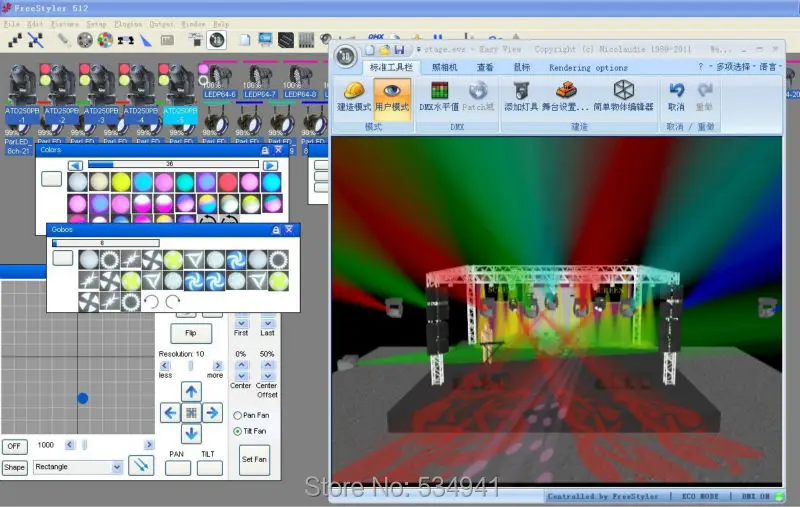Open the DMX levels meter icon

439,91
